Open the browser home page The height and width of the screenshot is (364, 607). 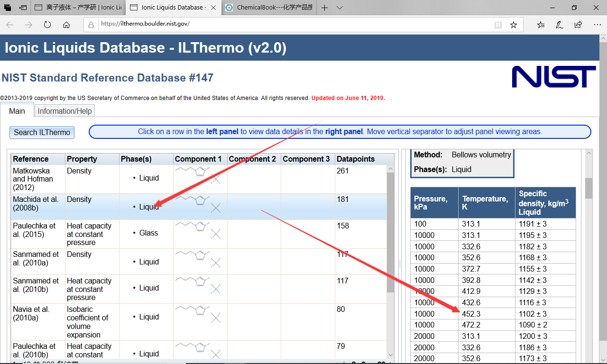66,25
